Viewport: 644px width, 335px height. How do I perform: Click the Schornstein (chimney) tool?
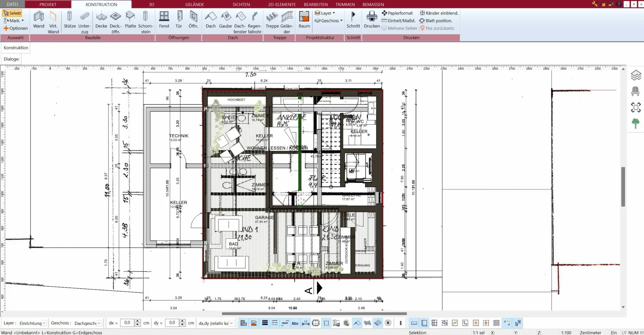coord(146,21)
